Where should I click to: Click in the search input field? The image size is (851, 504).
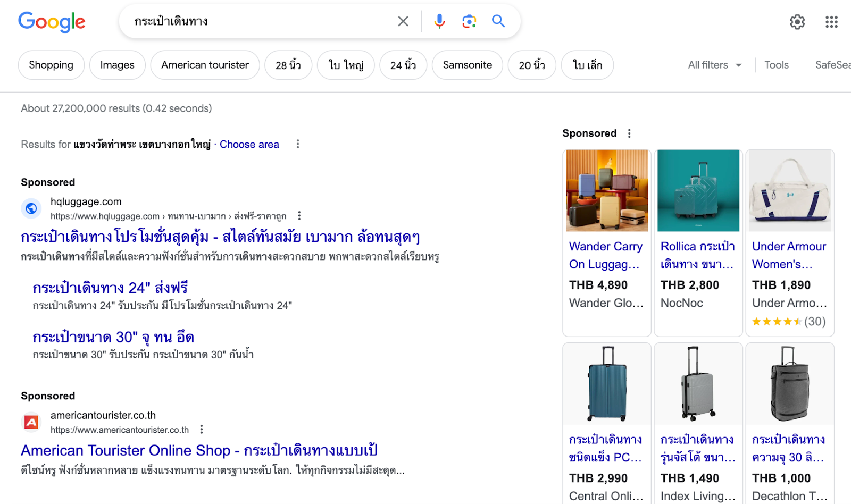coord(261,21)
